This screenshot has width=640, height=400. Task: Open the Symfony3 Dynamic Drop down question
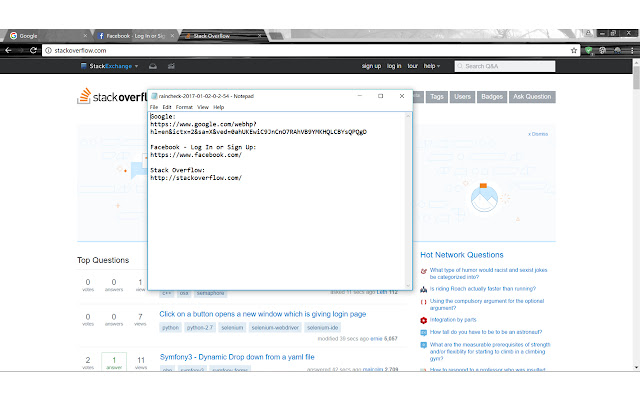point(237,357)
